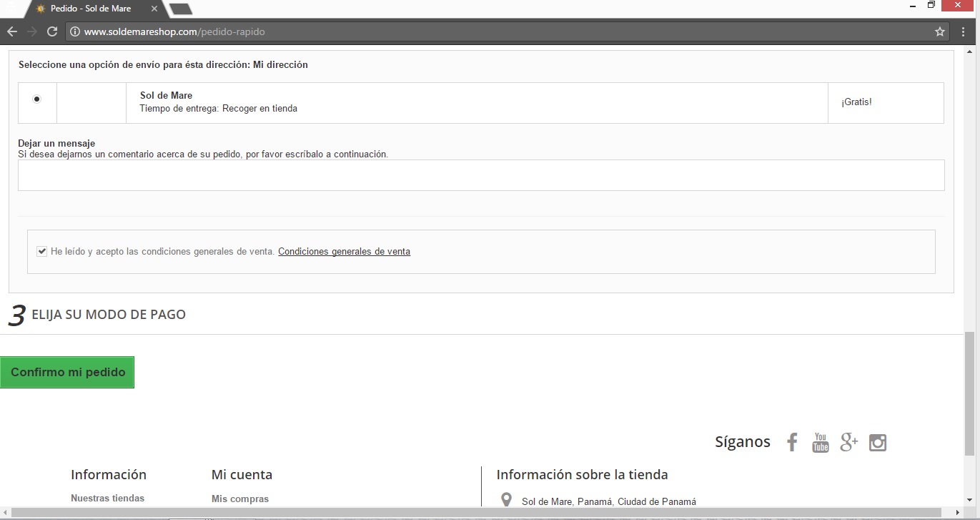Restore down the browser window

tap(931, 5)
